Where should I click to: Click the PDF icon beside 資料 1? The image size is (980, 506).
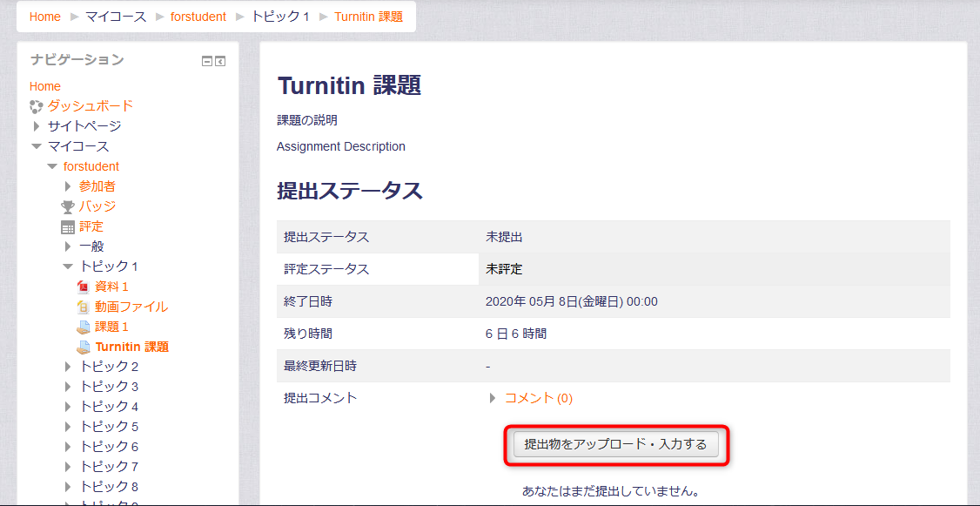pyautogui.click(x=84, y=287)
